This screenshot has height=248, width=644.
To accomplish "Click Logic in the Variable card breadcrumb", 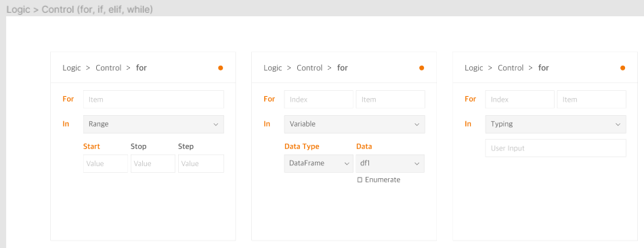I will click(x=273, y=68).
